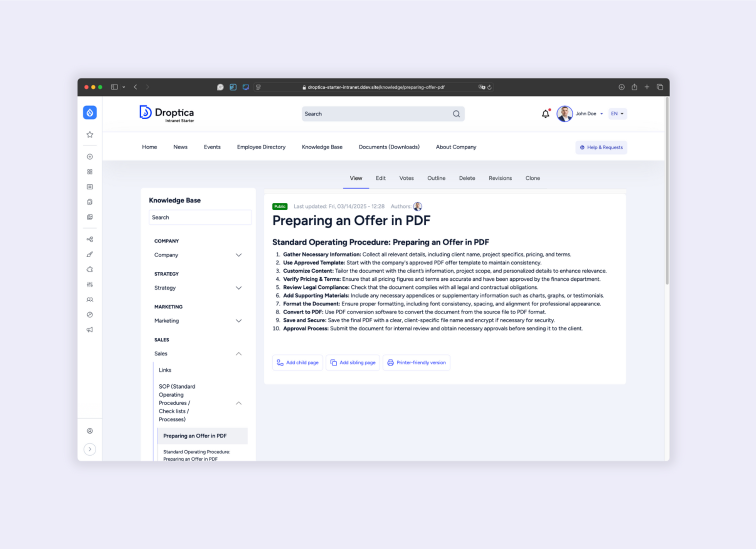The width and height of the screenshot is (756, 549).
Task: Click the pie chart statistics icon in sidebar
Action: click(x=90, y=314)
